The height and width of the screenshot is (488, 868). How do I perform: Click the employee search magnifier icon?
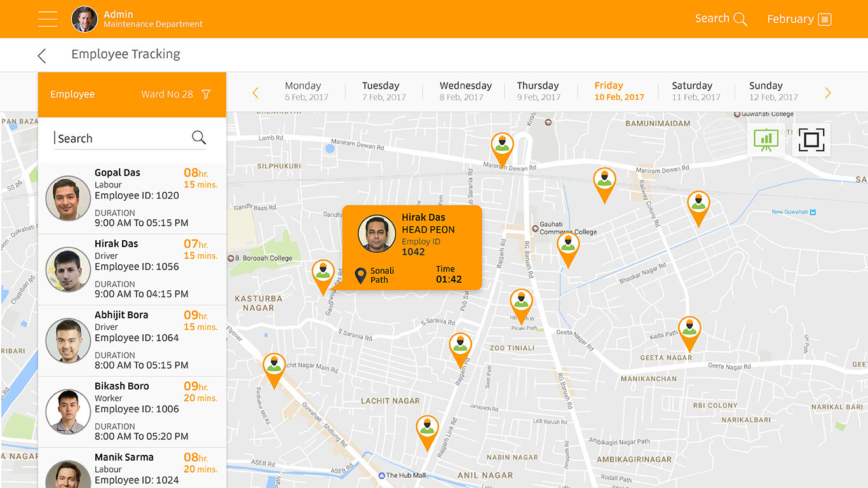(199, 138)
